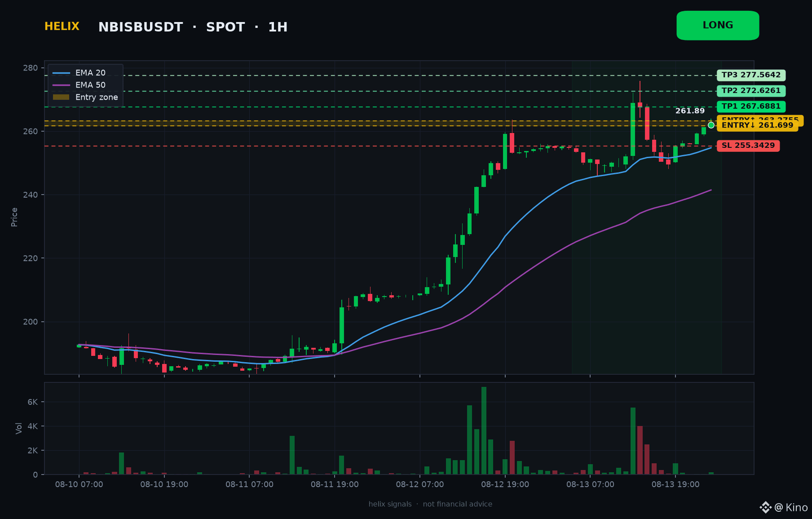This screenshot has width=812, height=519.
Task: Click the 2K volume axis label
Action: click(33, 451)
